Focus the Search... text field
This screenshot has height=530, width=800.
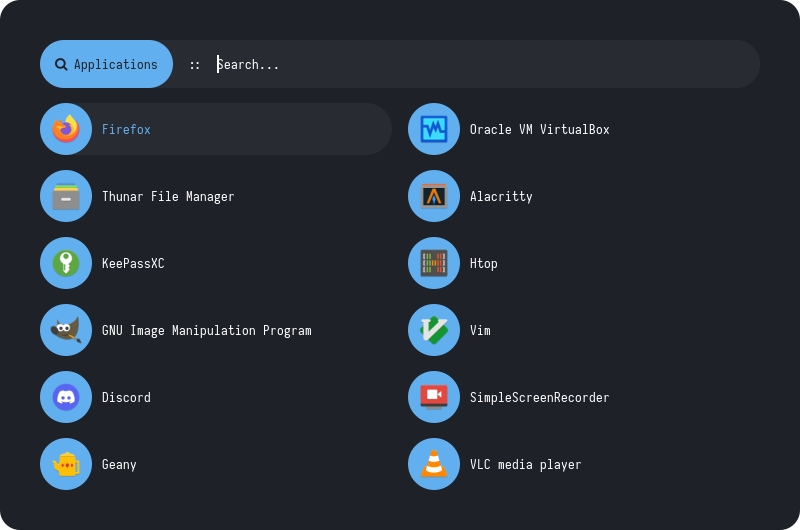(480, 64)
